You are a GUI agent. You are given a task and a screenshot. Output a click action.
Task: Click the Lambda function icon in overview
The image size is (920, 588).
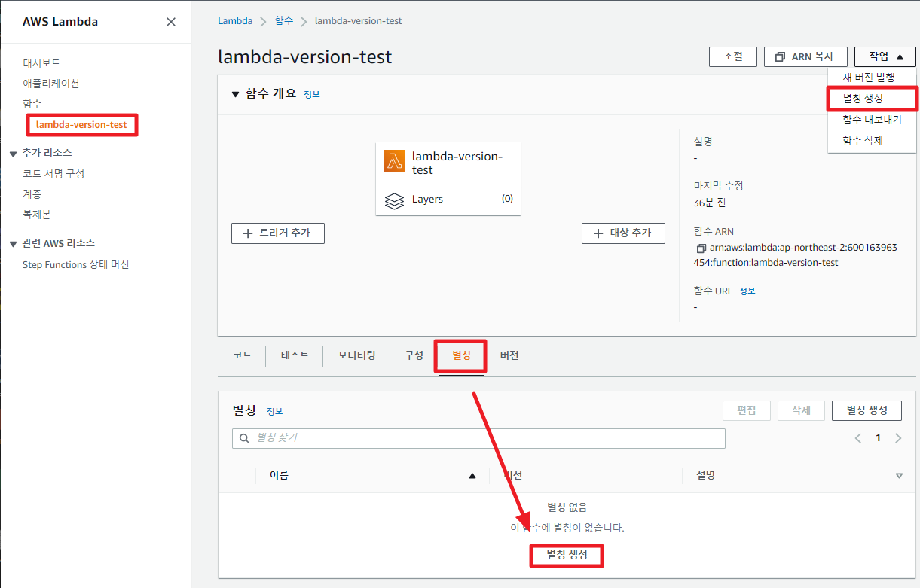click(x=394, y=160)
